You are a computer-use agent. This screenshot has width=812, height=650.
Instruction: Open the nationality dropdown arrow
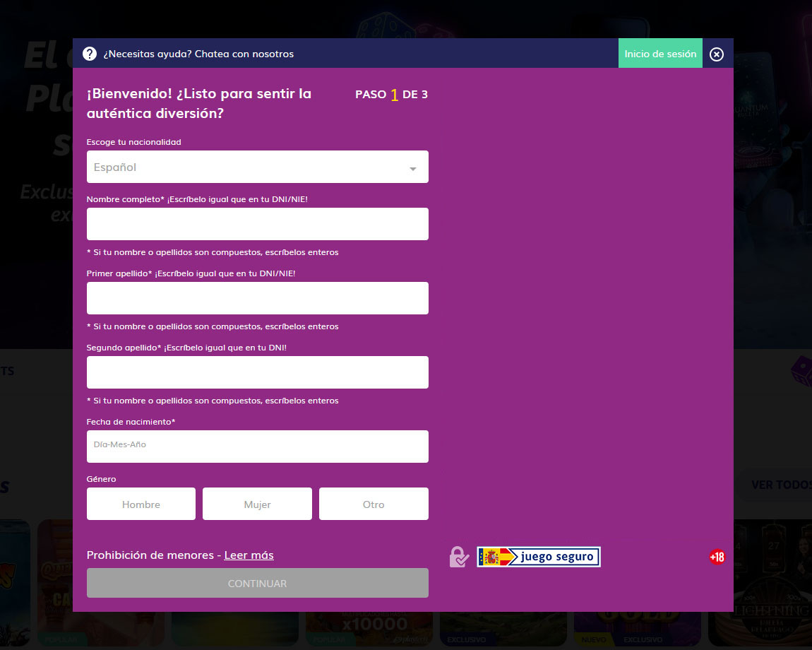coord(413,168)
